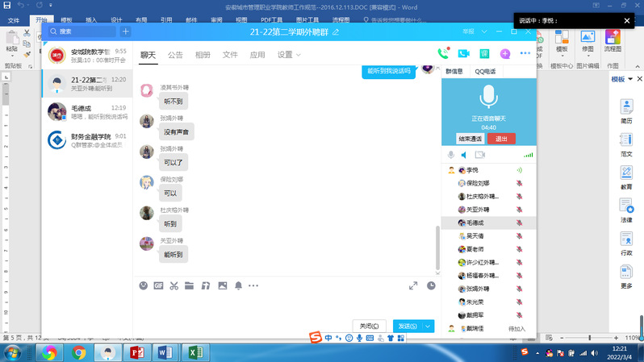The height and width of the screenshot is (362, 644).
Task: Click the 结束通话 button
Action: (470, 139)
